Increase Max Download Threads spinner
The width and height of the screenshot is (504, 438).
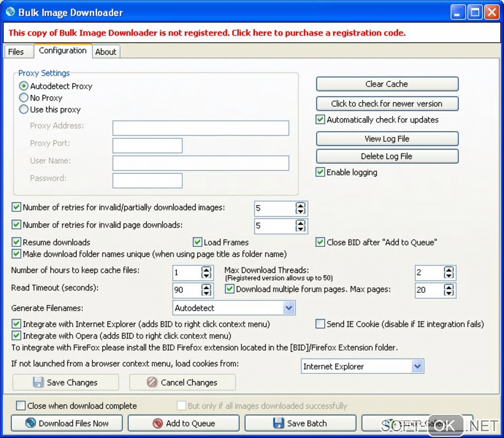point(449,270)
